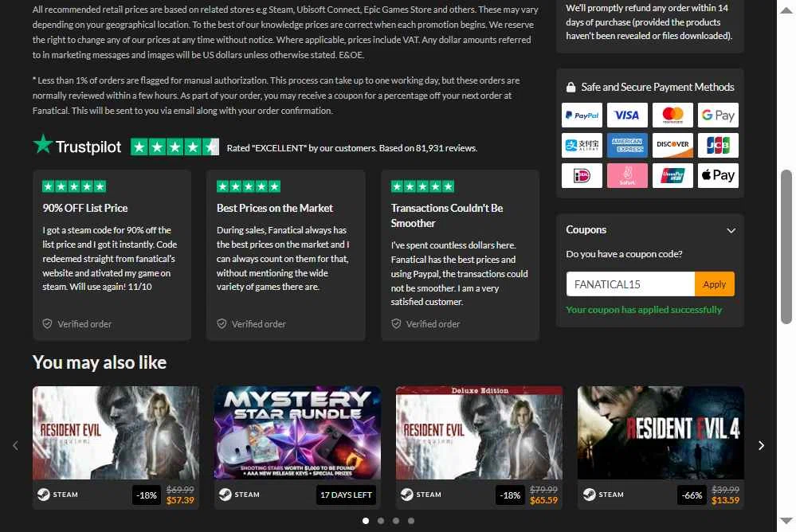The image size is (796, 532).
Task: Focus the coupon code input field
Action: click(x=630, y=284)
